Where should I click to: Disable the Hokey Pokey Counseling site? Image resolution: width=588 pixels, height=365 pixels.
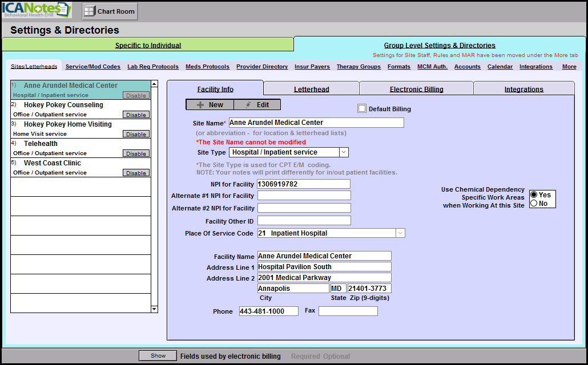(136, 115)
